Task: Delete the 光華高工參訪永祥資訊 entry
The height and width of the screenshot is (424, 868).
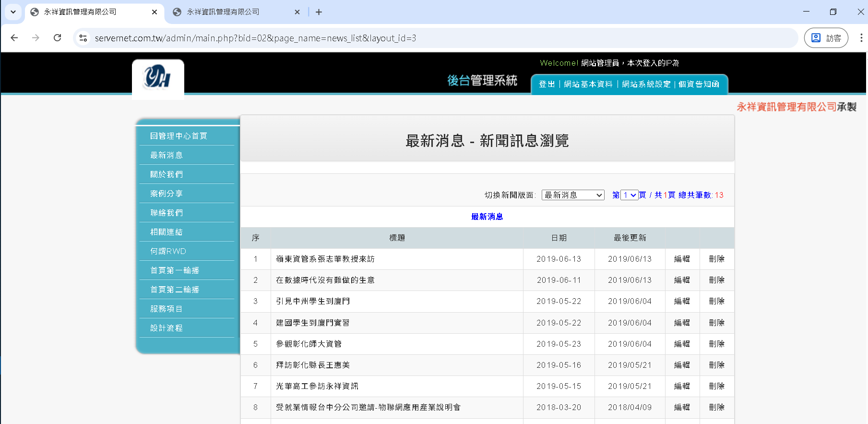Action: click(717, 386)
